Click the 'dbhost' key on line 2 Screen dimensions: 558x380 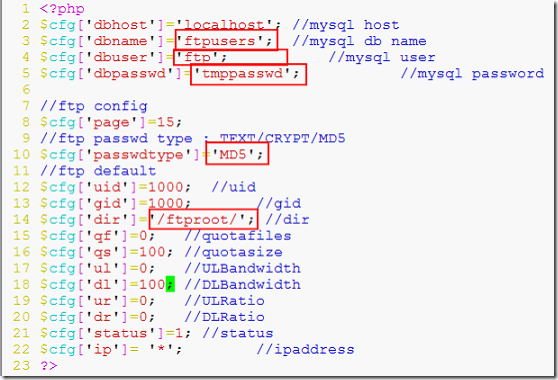point(120,25)
